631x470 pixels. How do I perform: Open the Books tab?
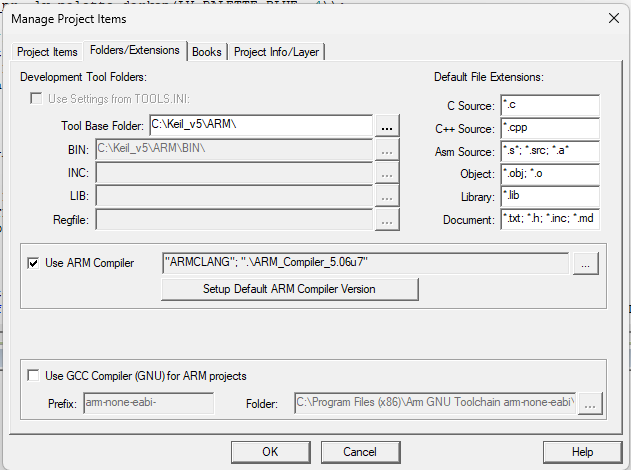click(207, 52)
